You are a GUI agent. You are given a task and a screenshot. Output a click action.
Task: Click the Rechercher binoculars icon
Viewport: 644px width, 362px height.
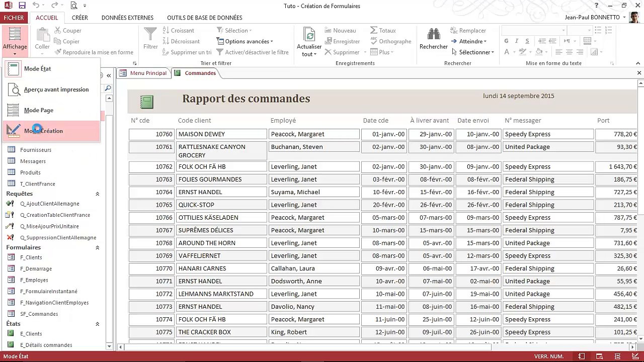click(x=434, y=34)
